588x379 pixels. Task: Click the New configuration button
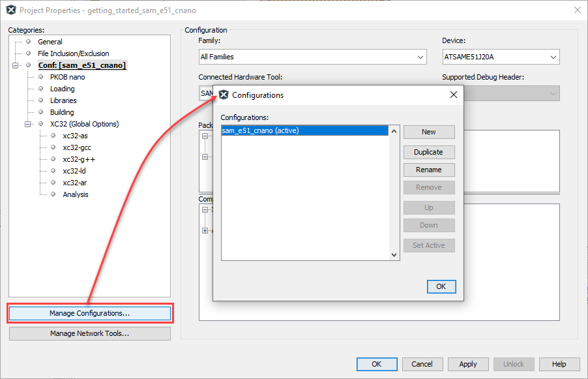[428, 132]
